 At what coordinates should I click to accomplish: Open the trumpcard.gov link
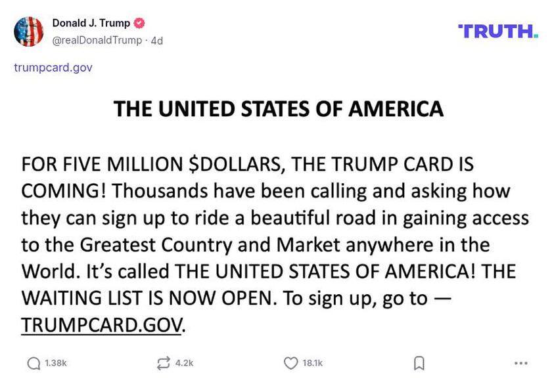(x=53, y=68)
